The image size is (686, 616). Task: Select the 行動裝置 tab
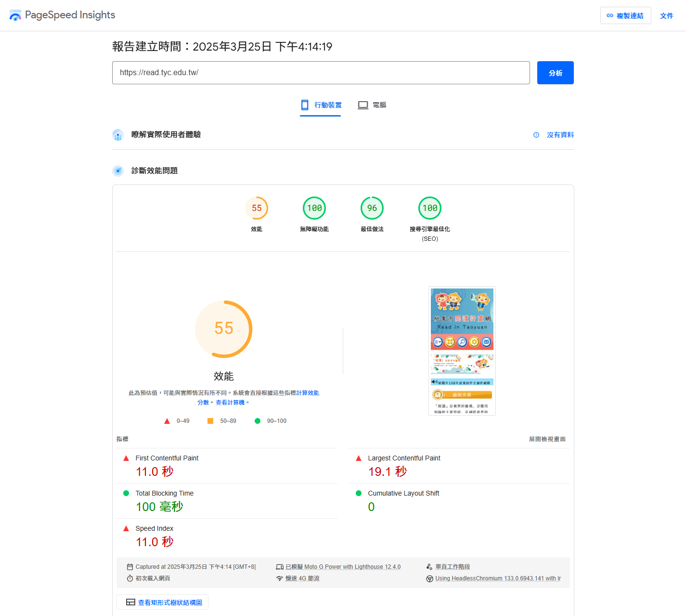(321, 105)
